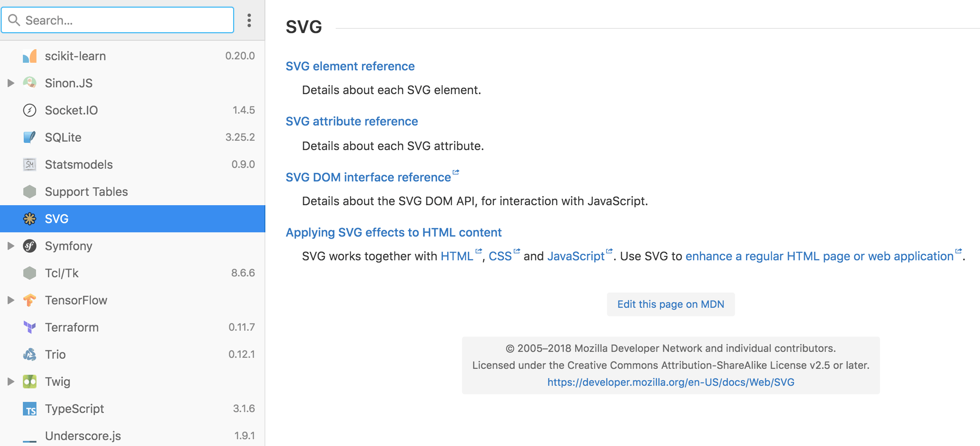Click the Terraform logo icon
Viewport: 980px width, 446px height.
[30, 327]
